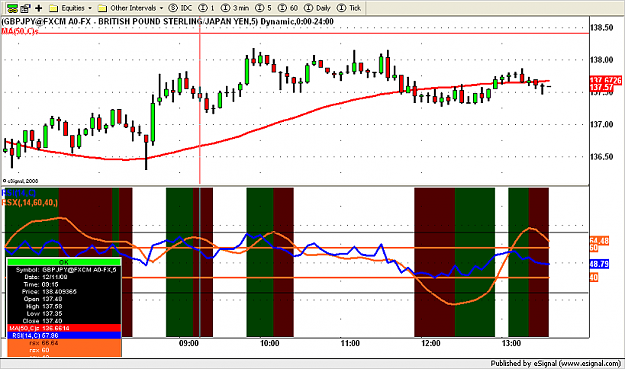Viewport: 625px width, 369px height.
Task: Click the blue RSI(14,C) 67.98 row
Action: (64, 336)
